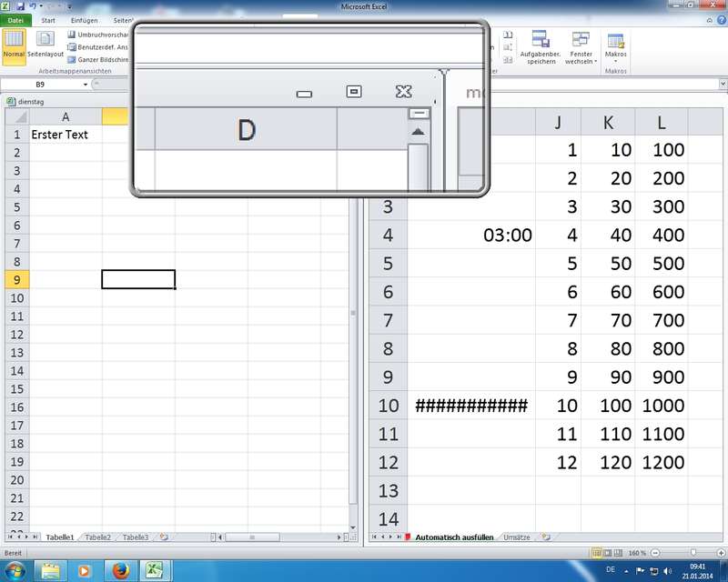Screen dimensions: 728x582
Task: Click insert sheet icon after Umsätze tab
Action: click(x=546, y=537)
